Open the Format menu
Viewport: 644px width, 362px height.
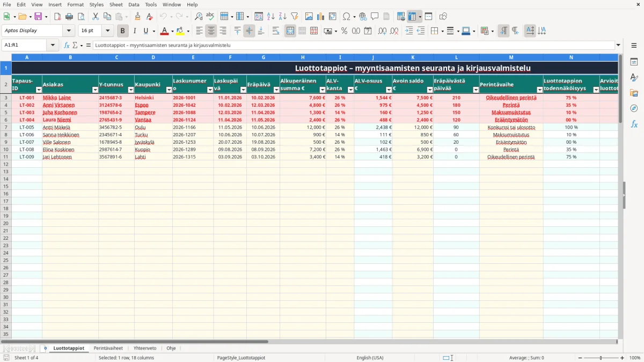coord(75,4)
